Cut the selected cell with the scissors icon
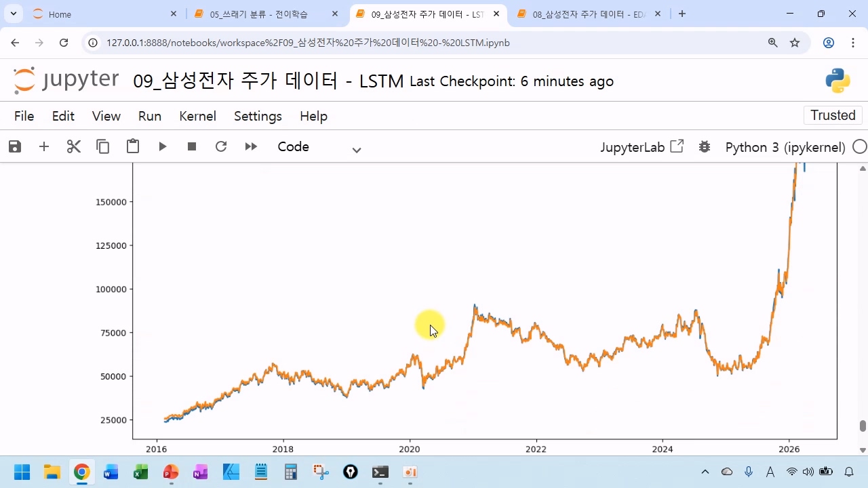The image size is (868, 488). point(74,146)
